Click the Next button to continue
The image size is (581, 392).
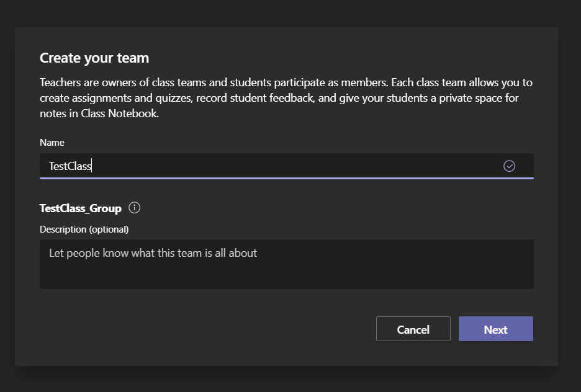coord(495,329)
